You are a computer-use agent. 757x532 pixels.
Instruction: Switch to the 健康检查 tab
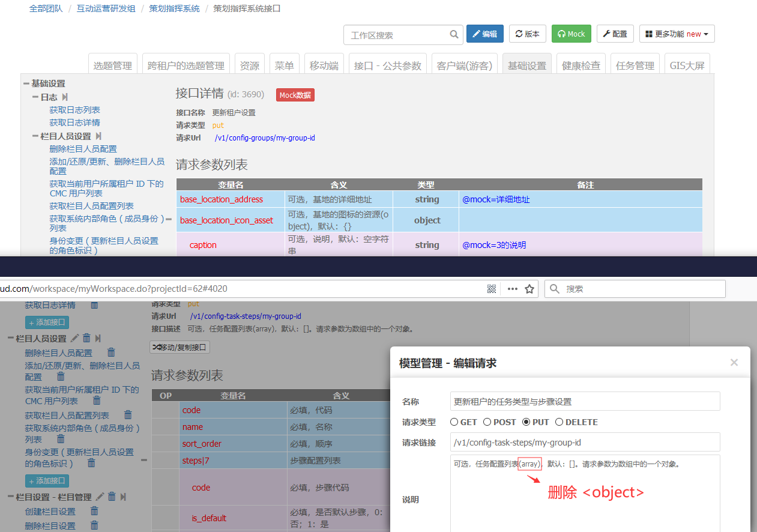pos(581,65)
